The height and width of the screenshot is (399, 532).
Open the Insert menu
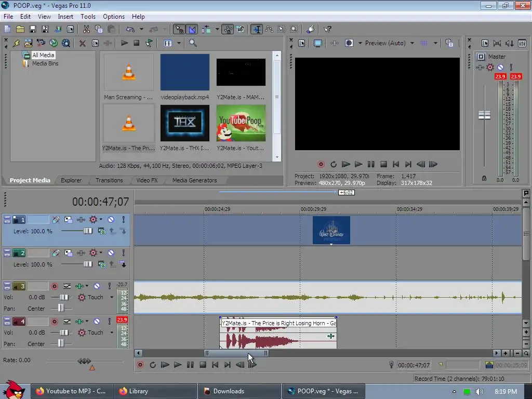tap(65, 17)
